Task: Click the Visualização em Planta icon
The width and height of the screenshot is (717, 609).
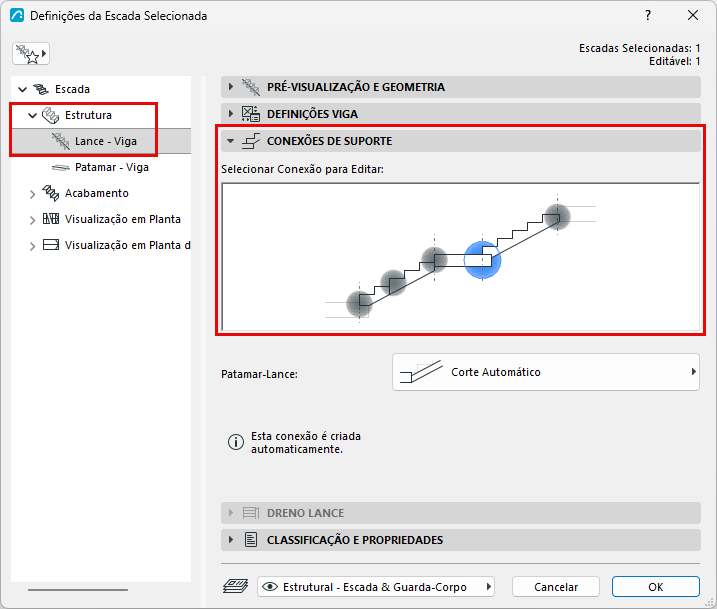Action: (51, 219)
